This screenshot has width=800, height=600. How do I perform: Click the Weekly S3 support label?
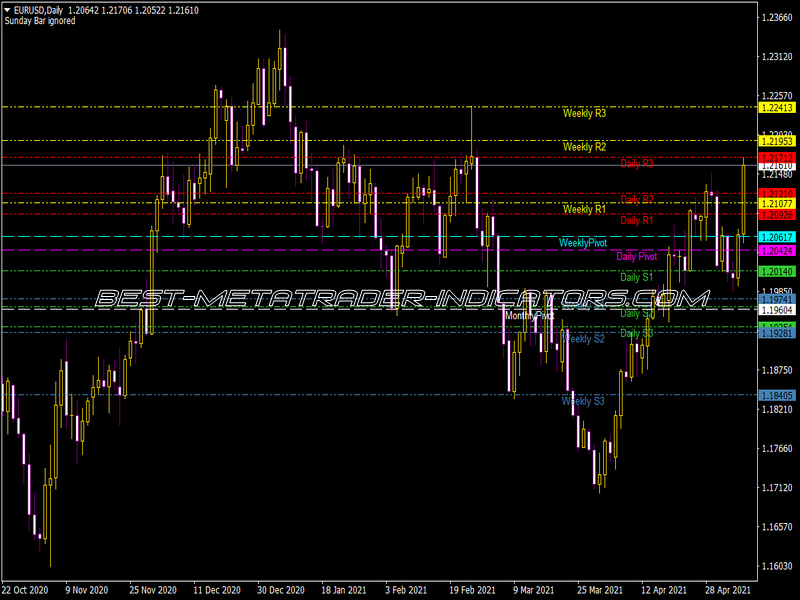tap(585, 400)
